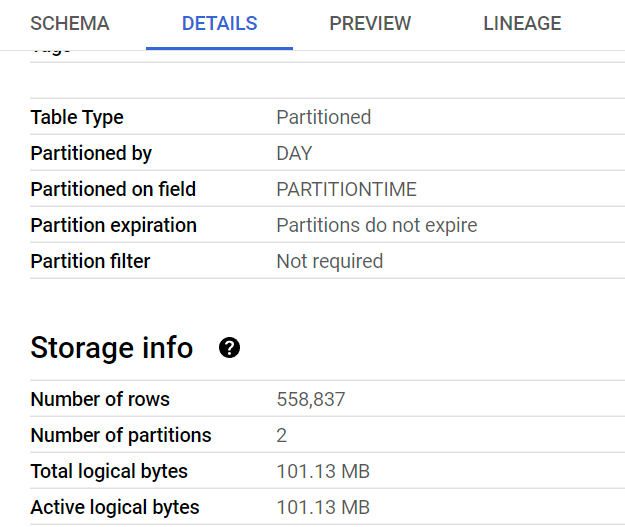Click the Partitioned on field label

(x=113, y=189)
